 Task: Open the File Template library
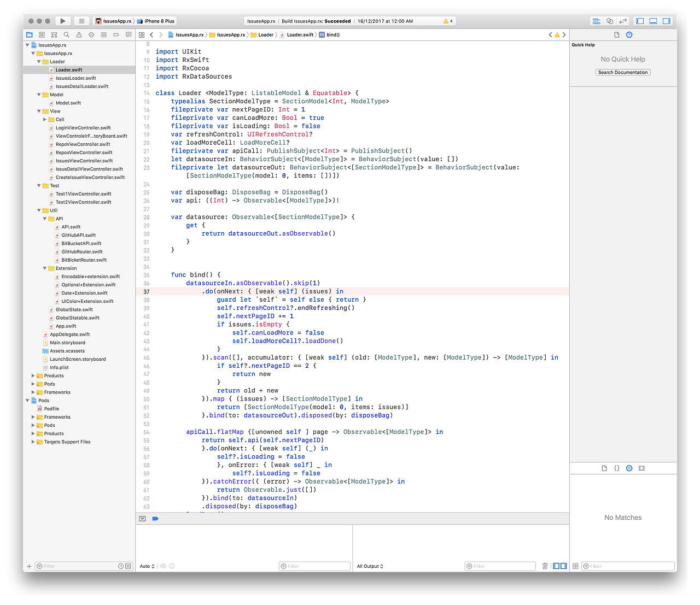604,468
